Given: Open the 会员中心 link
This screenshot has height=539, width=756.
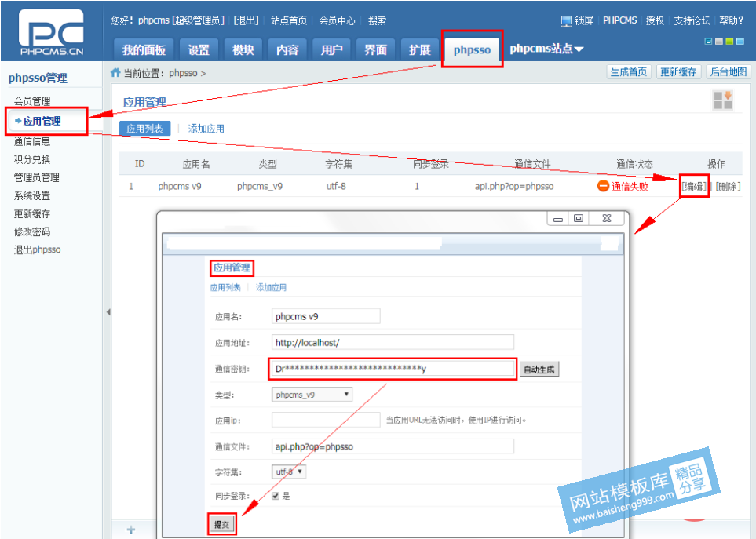Looking at the screenshot, I should pyautogui.click(x=337, y=20).
